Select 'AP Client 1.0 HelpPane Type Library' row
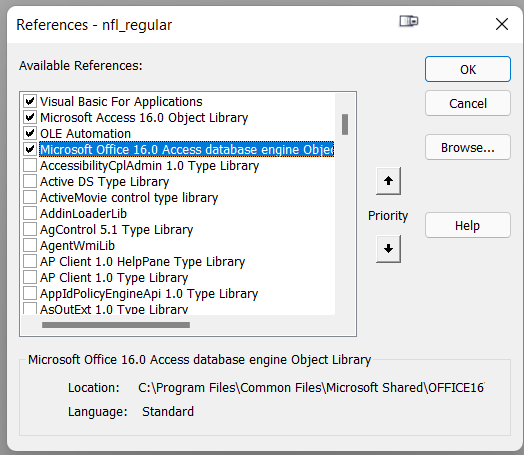This screenshot has width=524, height=455. pos(142,262)
